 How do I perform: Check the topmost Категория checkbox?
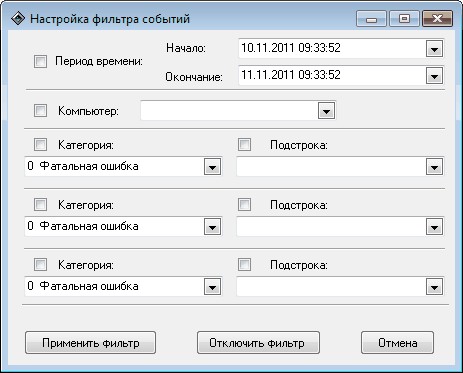pyautogui.click(x=40, y=145)
